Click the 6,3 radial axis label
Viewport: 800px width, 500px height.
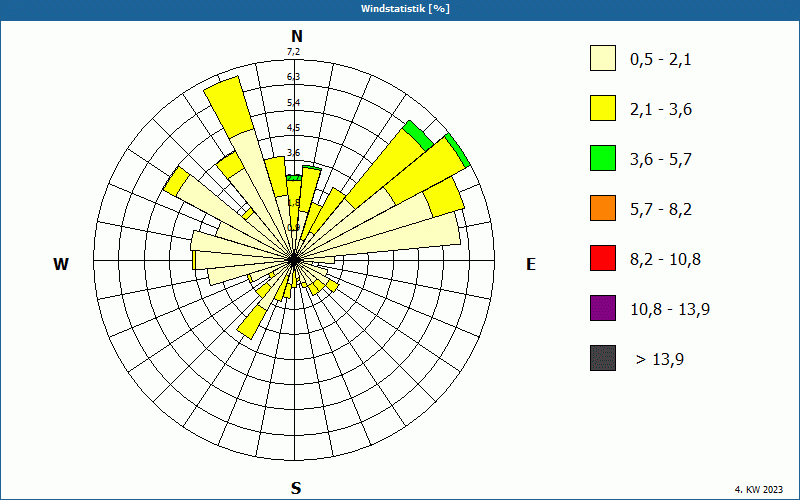tap(293, 77)
